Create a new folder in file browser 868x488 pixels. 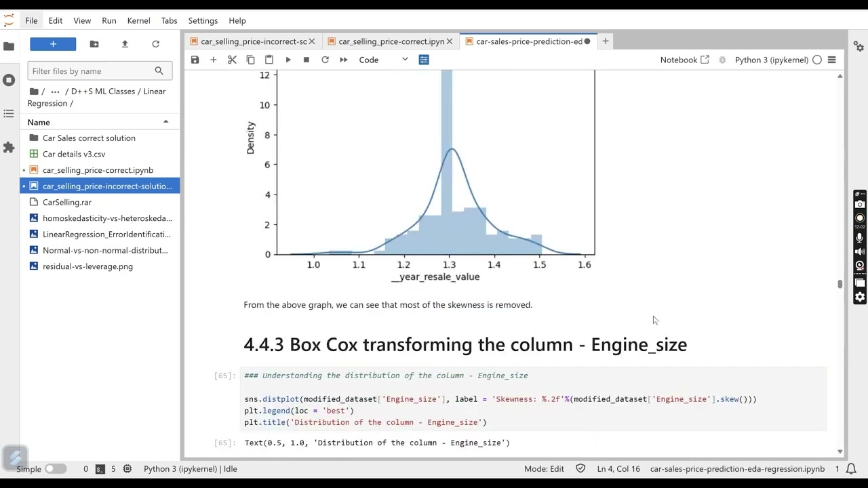point(94,44)
